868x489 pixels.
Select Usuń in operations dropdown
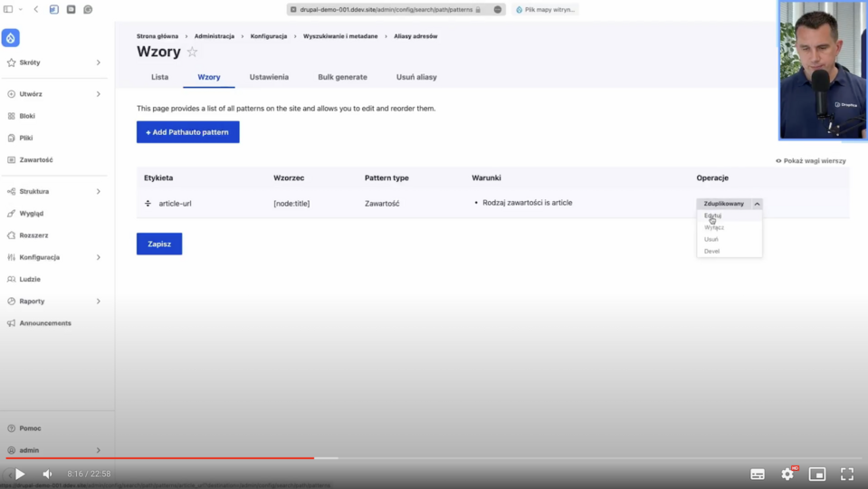[x=711, y=239]
